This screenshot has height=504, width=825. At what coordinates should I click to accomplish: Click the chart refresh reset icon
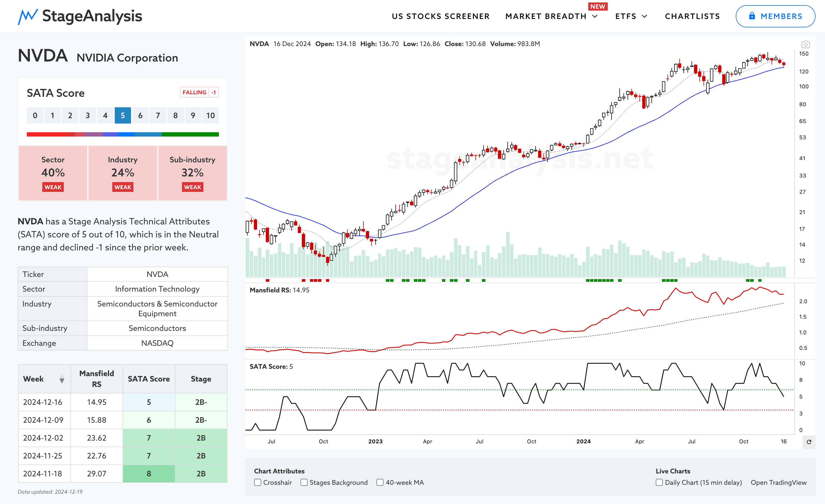809,442
